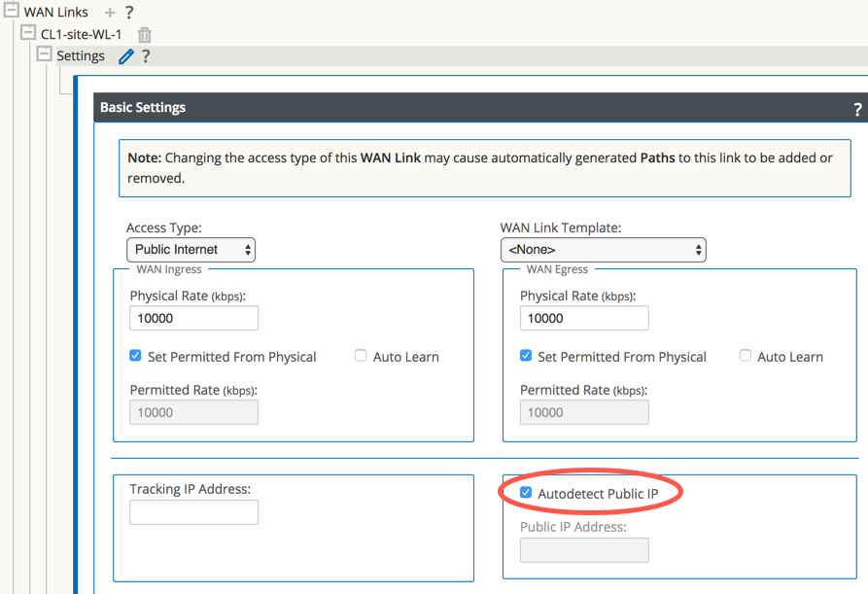Click the Tracking IP Address field
This screenshot has width=868, height=594.
[x=193, y=512]
